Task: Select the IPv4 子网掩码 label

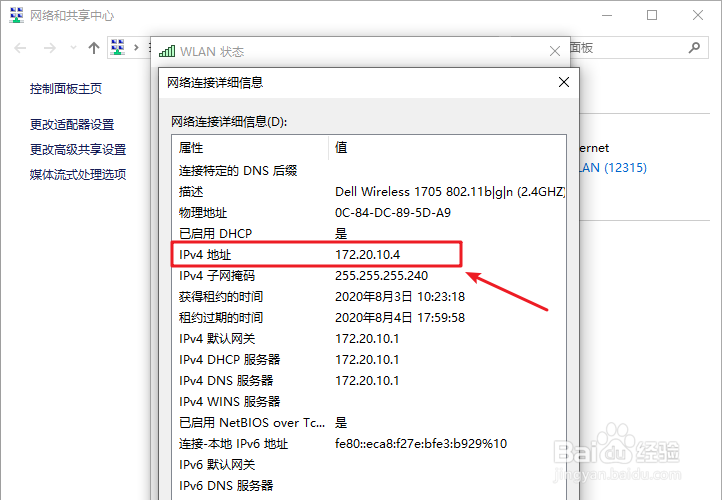Action: click(x=217, y=276)
